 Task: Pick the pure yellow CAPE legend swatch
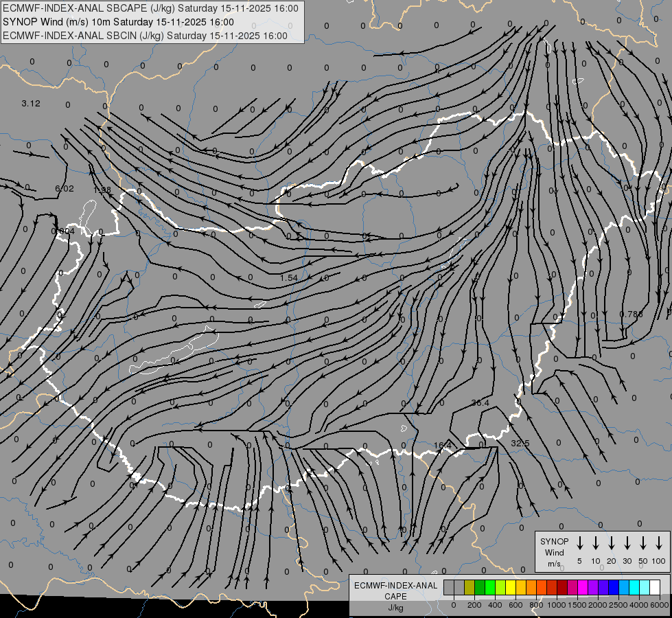511,587
